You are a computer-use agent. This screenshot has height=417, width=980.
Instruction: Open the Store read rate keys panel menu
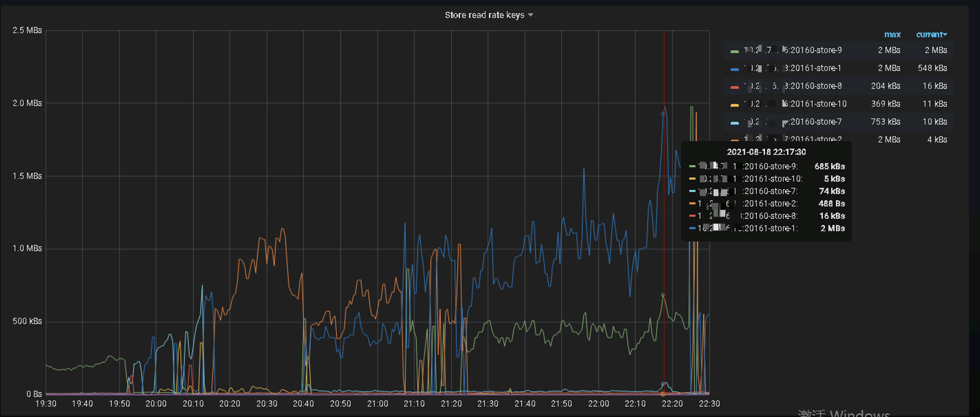[x=484, y=15]
